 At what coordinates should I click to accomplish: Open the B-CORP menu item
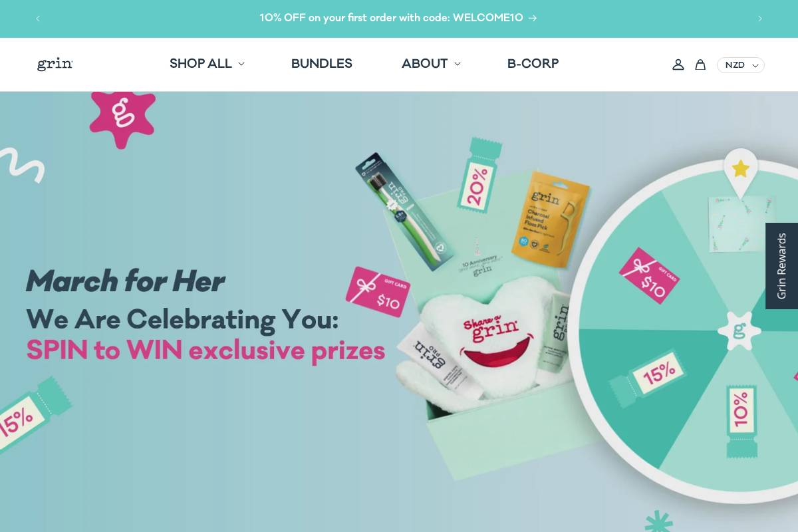pos(533,64)
